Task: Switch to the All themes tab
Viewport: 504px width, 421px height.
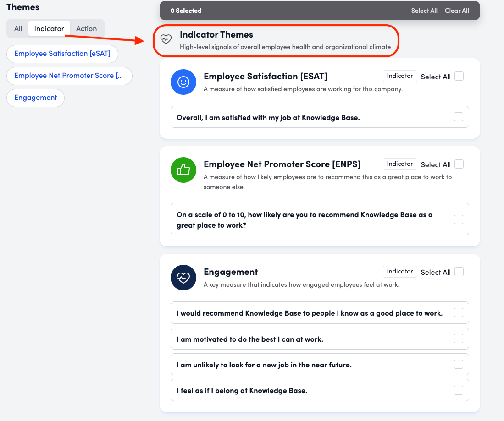Action: coord(18,28)
